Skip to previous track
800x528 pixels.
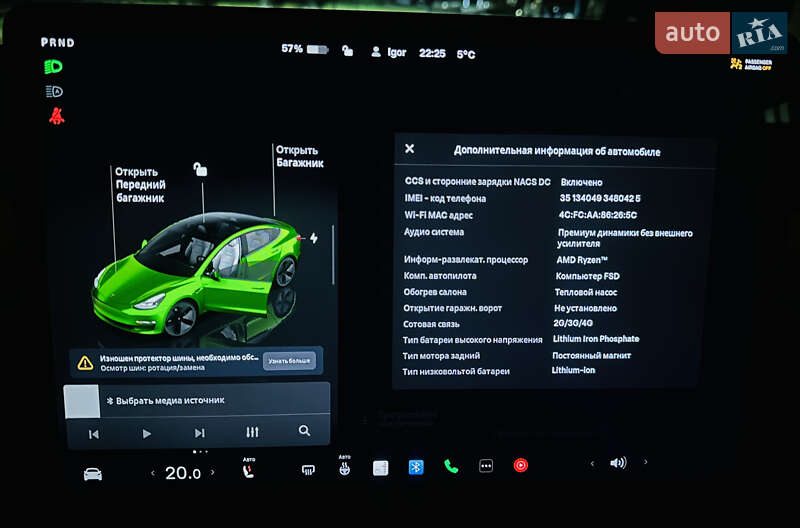pos(93,434)
